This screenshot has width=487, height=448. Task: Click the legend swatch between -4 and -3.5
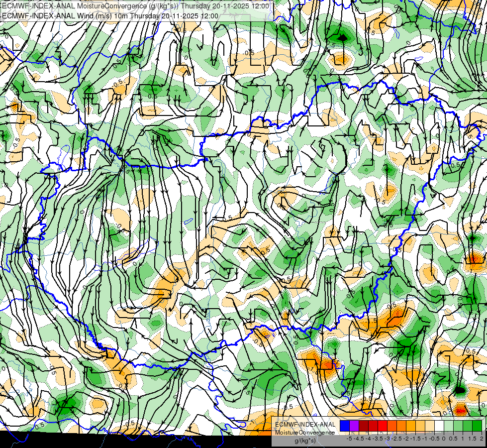[x=373, y=426]
